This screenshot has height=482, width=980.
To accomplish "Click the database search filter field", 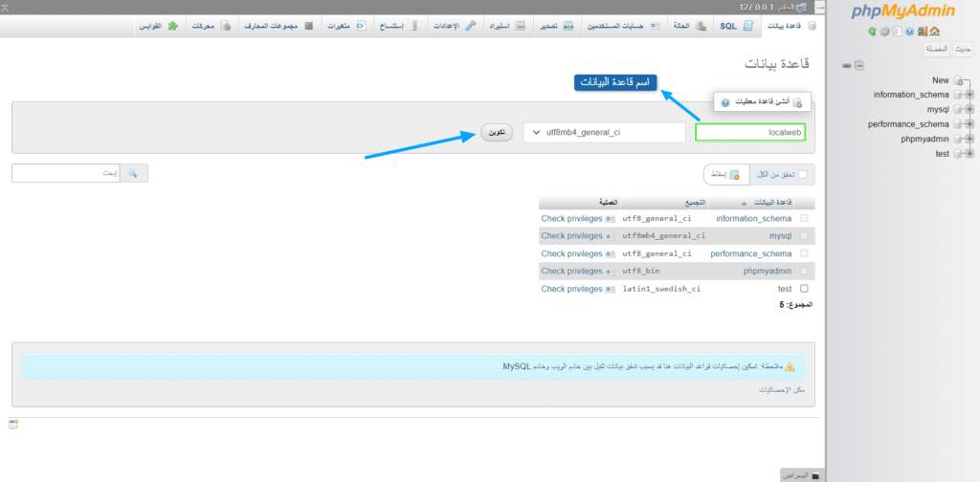I will [66, 173].
